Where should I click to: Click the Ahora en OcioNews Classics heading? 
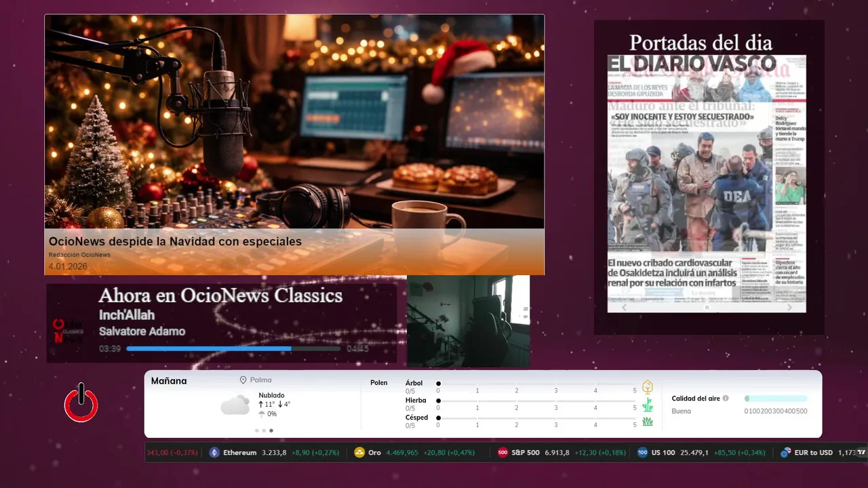[220, 296]
